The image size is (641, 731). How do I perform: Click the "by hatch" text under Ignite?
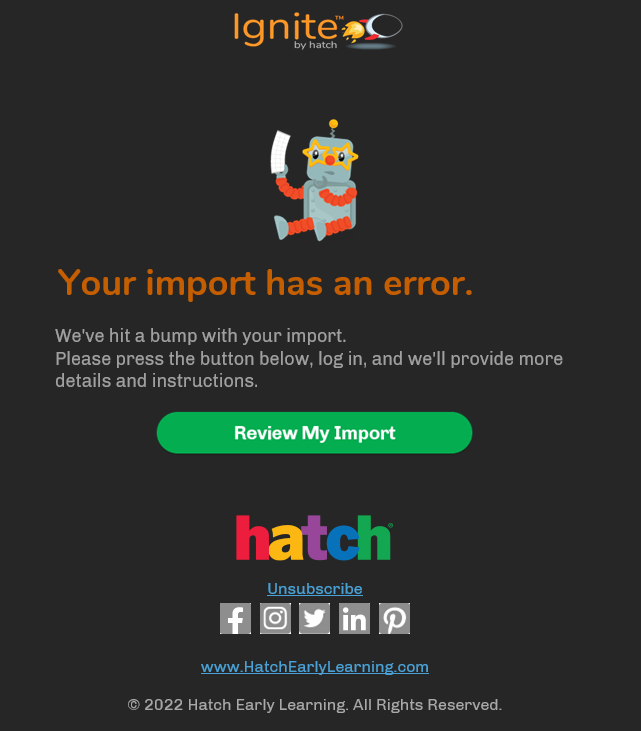click(x=316, y=45)
